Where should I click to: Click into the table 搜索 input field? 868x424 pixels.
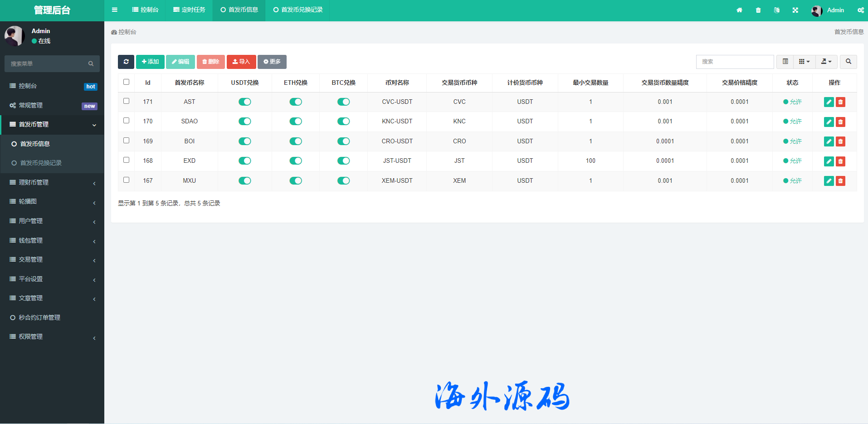735,62
